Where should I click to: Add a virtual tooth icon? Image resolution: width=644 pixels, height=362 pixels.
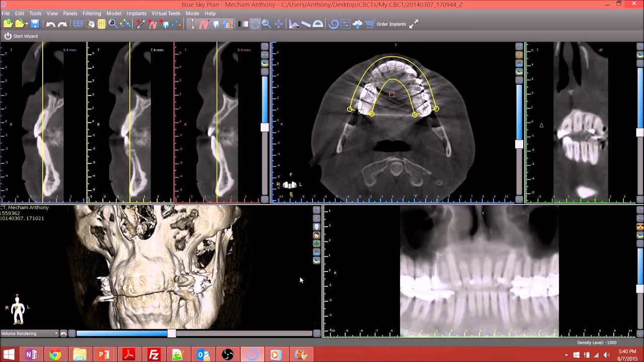pyautogui.click(x=165, y=24)
